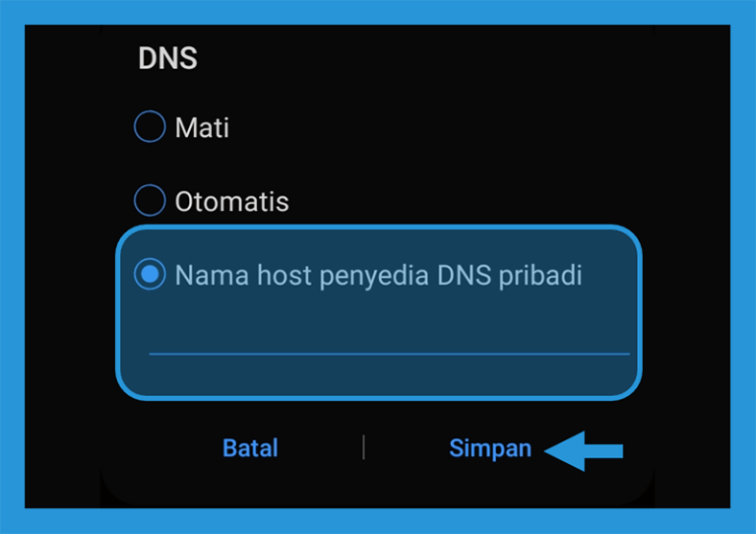
Task: Click the filled blue dot of selected radio
Action: (x=150, y=274)
